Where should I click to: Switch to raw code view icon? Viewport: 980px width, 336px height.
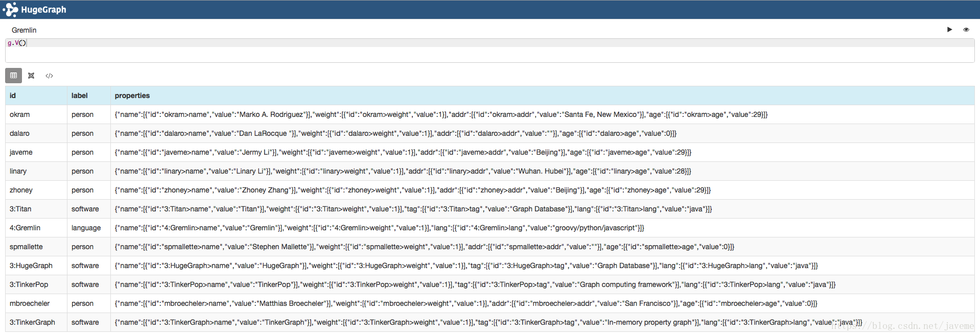tap(49, 76)
